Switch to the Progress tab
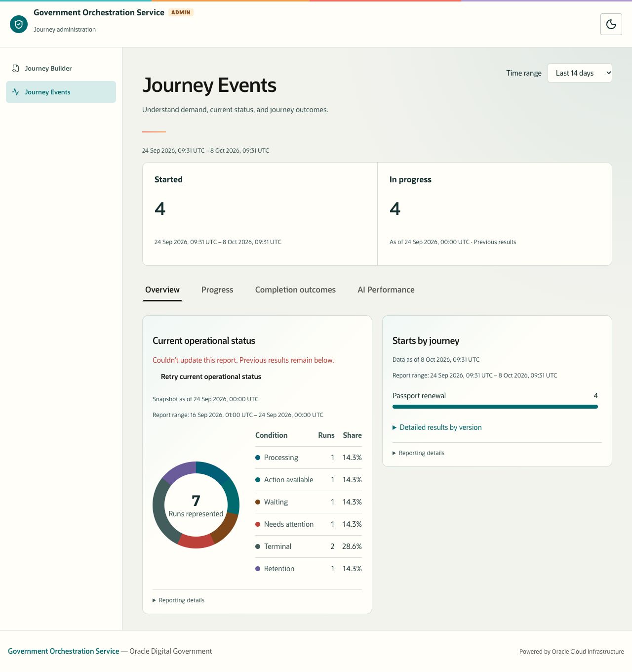The image size is (632, 672). point(217,290)
